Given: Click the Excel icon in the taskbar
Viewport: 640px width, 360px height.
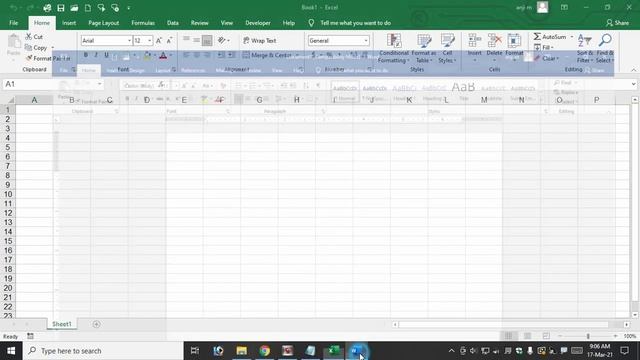Looking at the screenshot, I should click(x=334, y=351).
